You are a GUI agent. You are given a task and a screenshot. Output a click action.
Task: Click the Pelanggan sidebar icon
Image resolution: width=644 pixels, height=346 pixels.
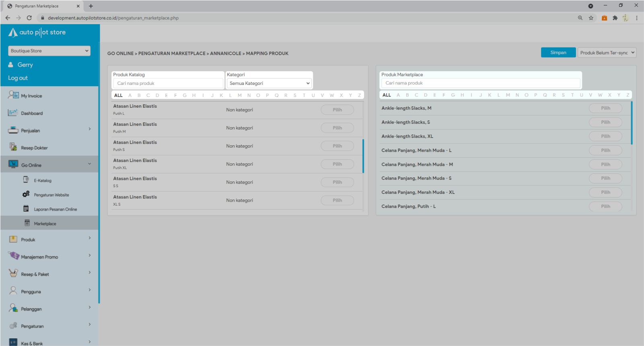[13, 308]
